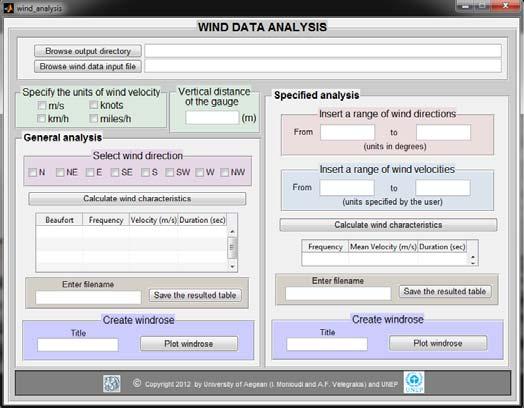The image size is (524, 408).
Task: Click the Mean Velocity (m/s) column header
Action: [383, 247]
